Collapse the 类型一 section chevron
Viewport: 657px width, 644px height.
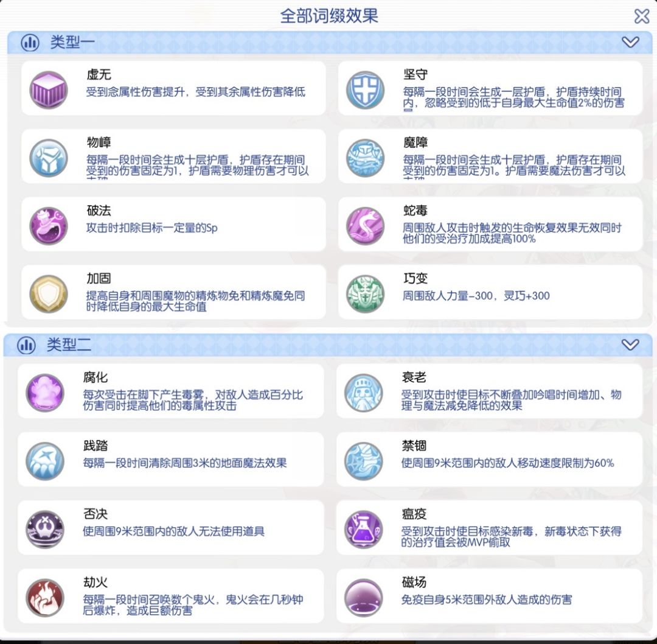pyautogui.click(x=630, y=42)
